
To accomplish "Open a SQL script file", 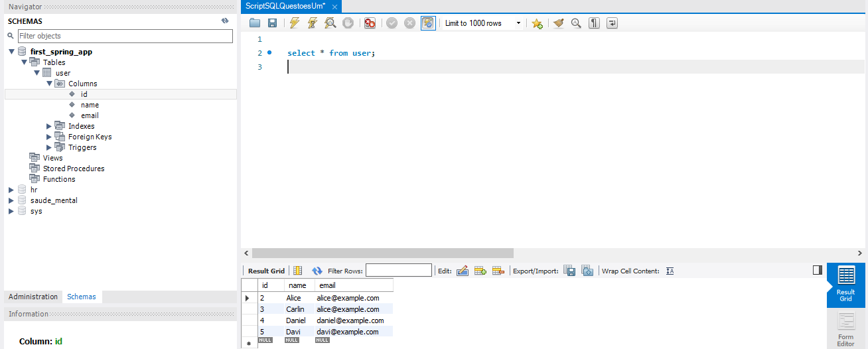I will point(255,23).
